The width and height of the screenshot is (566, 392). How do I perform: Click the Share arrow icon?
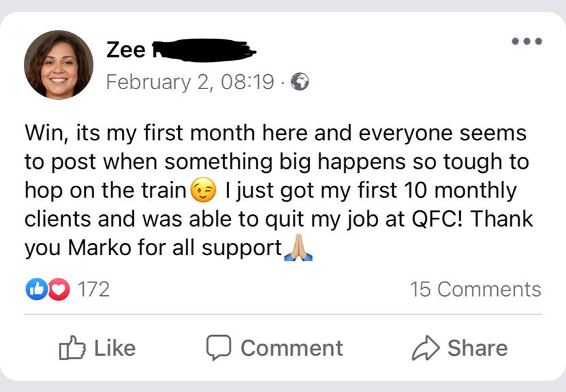tap(426, 348)
